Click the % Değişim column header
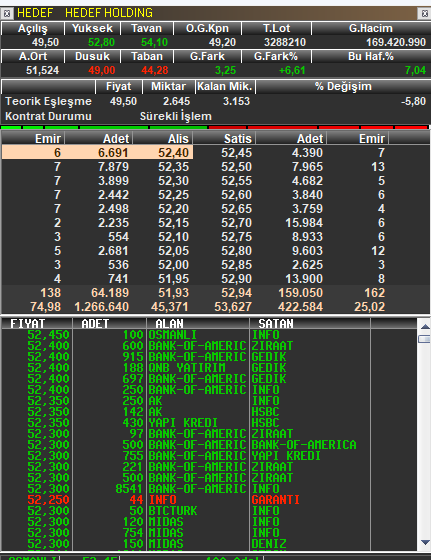431x560 pixels. tap(343, 86)
